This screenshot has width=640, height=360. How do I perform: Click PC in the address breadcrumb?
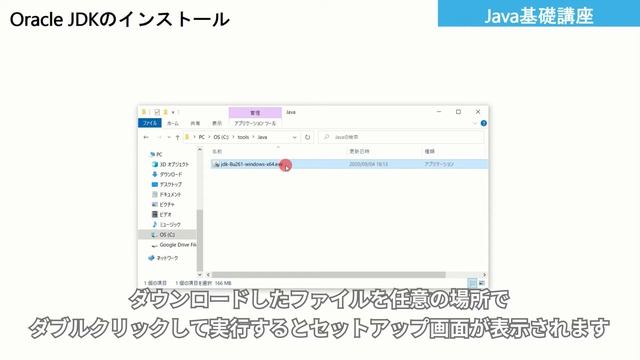(202, 137)
